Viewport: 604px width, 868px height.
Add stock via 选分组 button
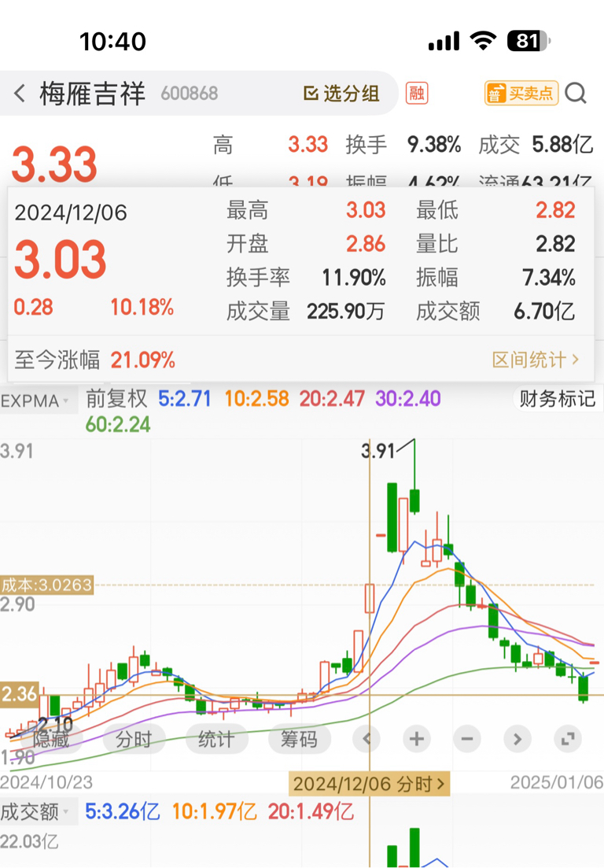click(x=342, y=93)
